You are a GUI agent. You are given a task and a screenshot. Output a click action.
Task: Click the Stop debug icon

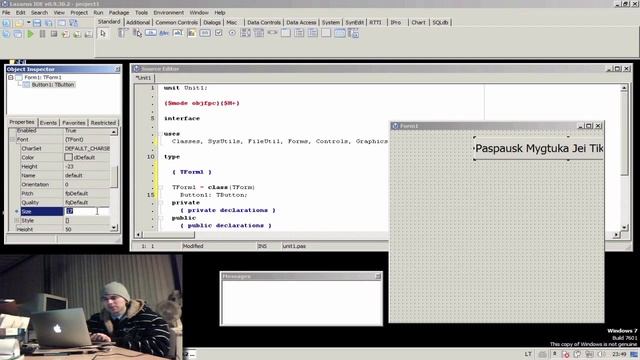[54, 34]
